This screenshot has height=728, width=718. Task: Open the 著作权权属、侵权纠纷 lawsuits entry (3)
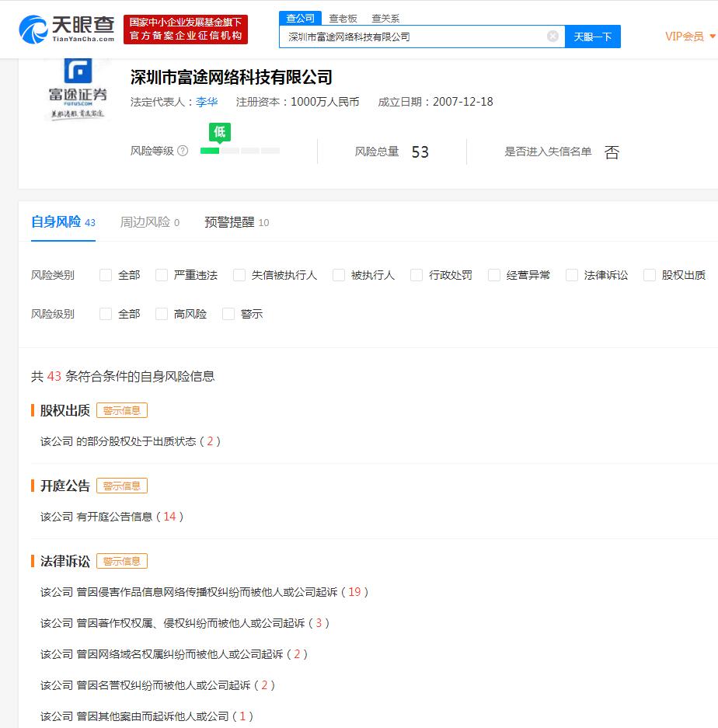[185, 623]
